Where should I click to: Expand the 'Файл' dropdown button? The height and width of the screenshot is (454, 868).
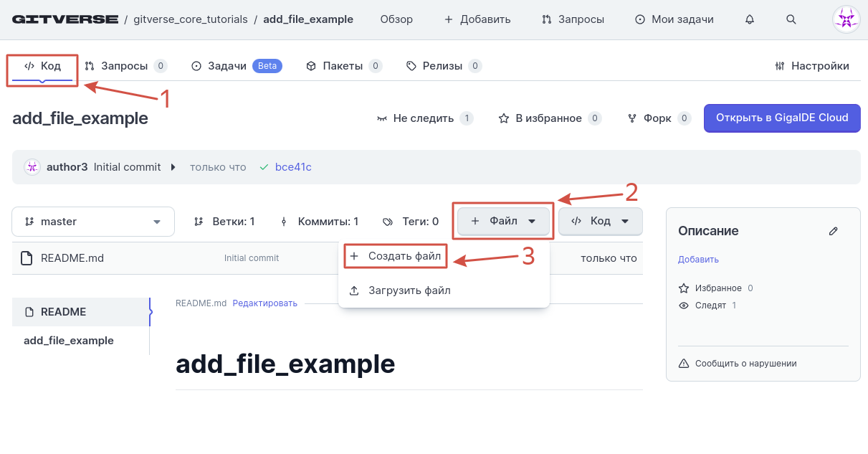[503, 221]
